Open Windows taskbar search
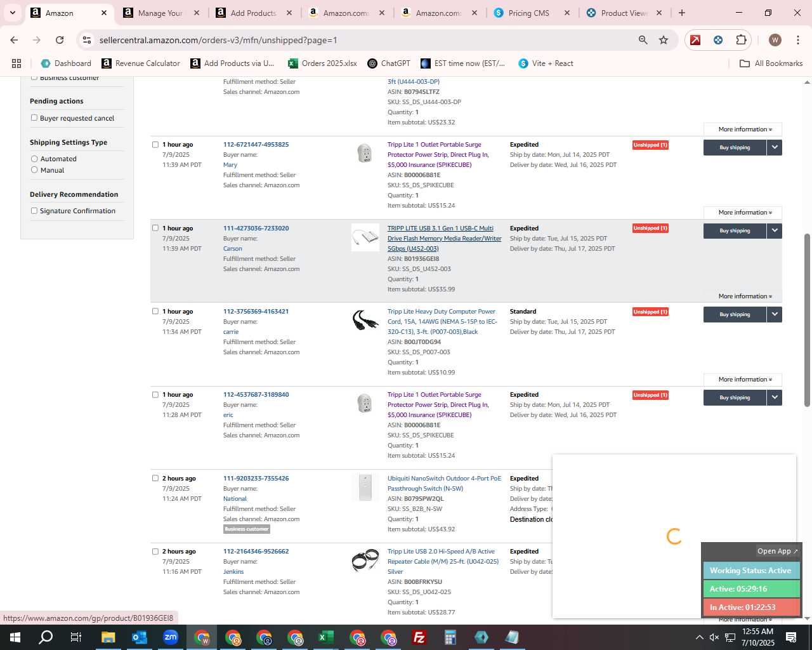Image resolution: width=812 pixels, height=650 pixels. pyautogui.click(x=46, y=637)
